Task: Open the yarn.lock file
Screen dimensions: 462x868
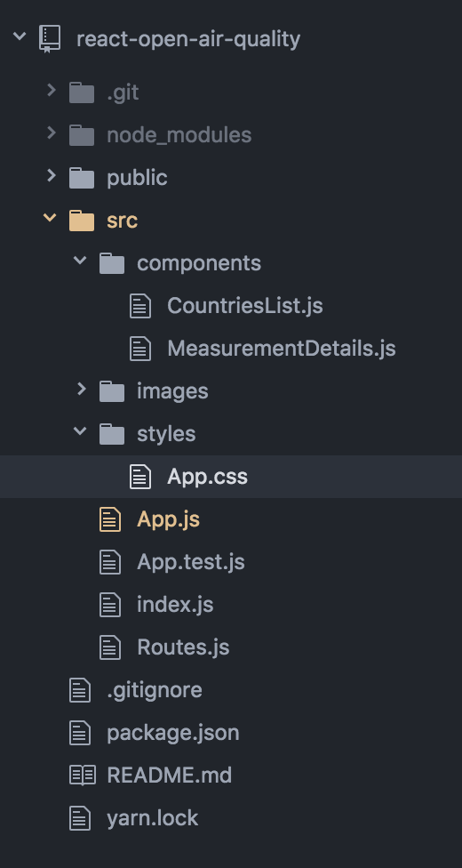Action: 153,818
